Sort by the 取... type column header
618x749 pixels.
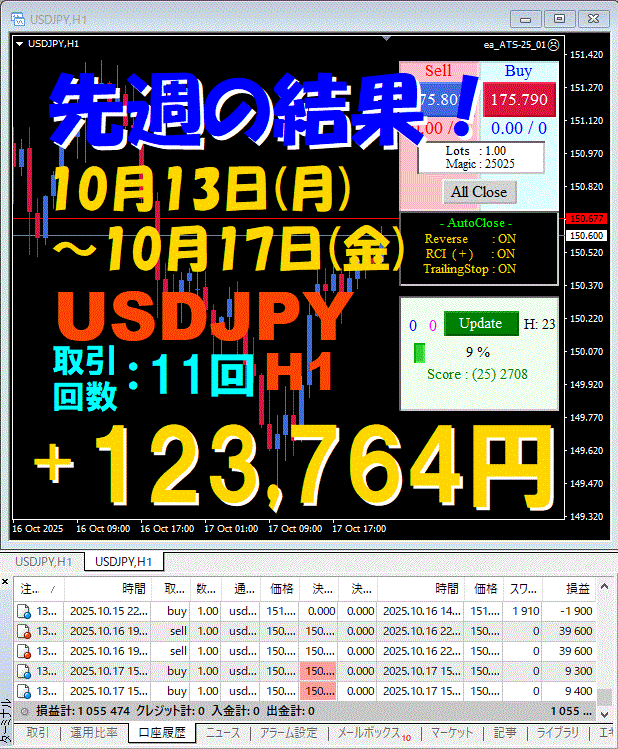coord(170,589)
